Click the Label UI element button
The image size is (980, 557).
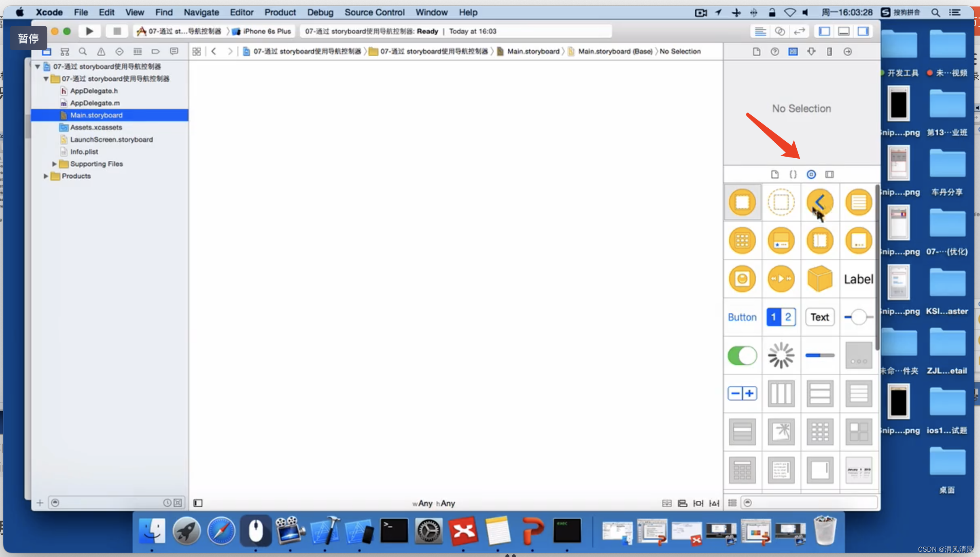click(859, 279)
